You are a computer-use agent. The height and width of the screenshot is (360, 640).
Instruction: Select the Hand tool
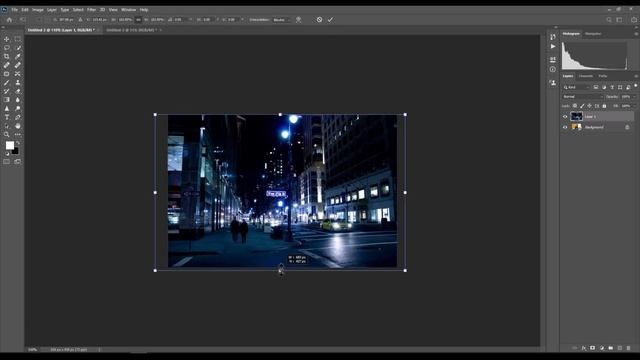click(18, 126)
